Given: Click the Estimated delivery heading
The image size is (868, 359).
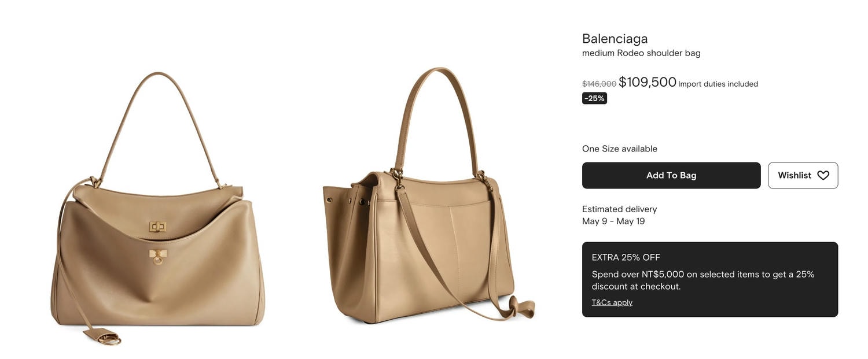Looking at the screenshot, I should click(x=620, y=209).
